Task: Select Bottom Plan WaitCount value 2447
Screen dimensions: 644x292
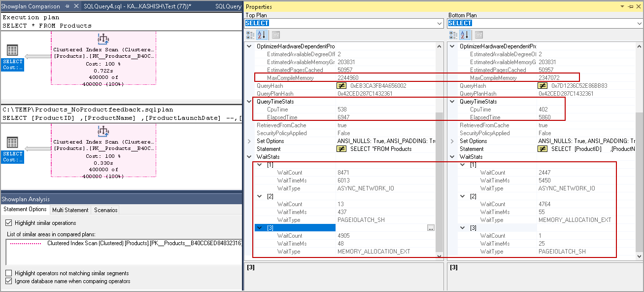Action: pos(545,173)
